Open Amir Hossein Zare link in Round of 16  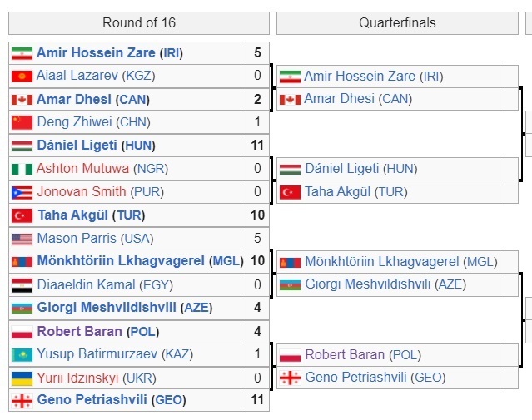[96, 53]
